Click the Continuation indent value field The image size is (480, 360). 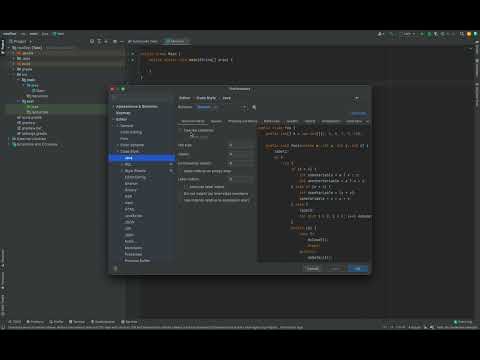pyautogui.click(x=242, y=163)
